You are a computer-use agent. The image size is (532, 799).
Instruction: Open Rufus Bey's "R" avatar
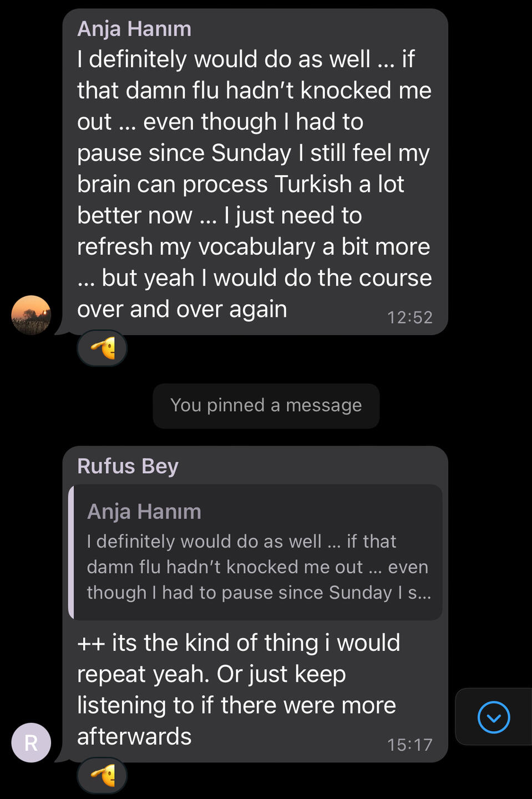point(31,742)
